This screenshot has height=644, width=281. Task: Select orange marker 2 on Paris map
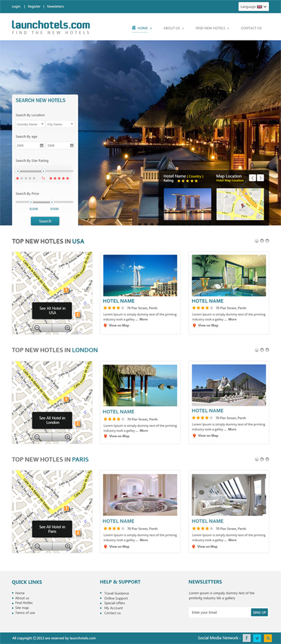point(78,533)
